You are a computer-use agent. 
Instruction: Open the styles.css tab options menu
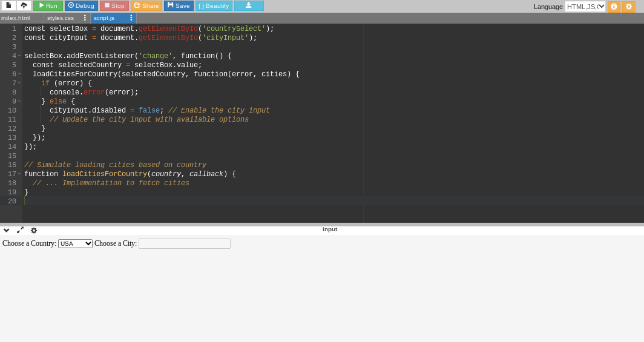click(85, 18)
